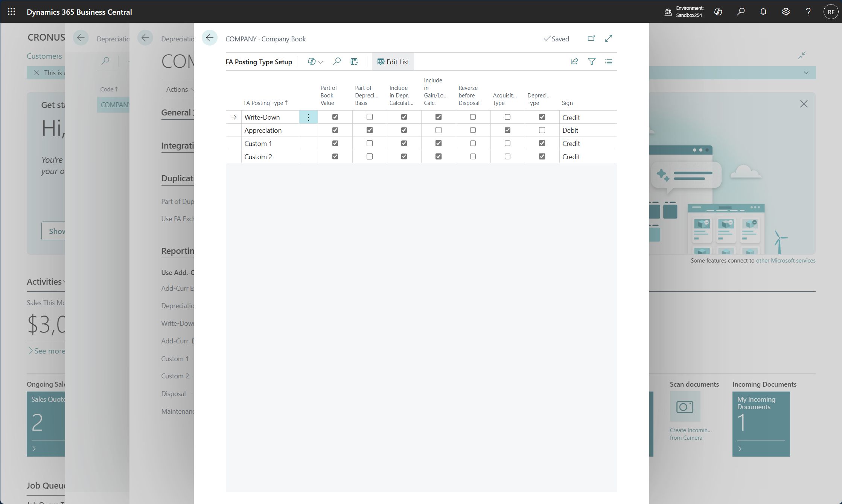
Task: Go back from the Company Book page
Action: 210,38
